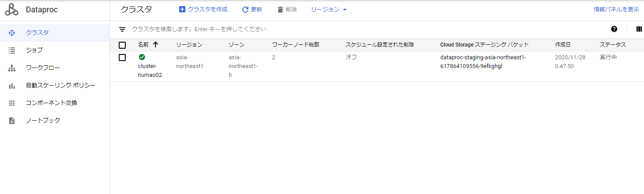
Task: Click the ゾーン column header
Action: pos(237,45)
